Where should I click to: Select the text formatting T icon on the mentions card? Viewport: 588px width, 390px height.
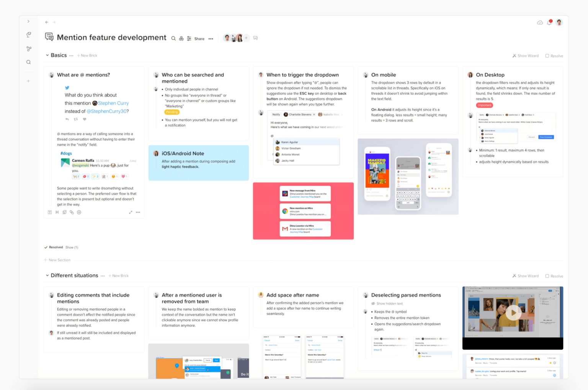pyautogui.click(x=50, y=212)
